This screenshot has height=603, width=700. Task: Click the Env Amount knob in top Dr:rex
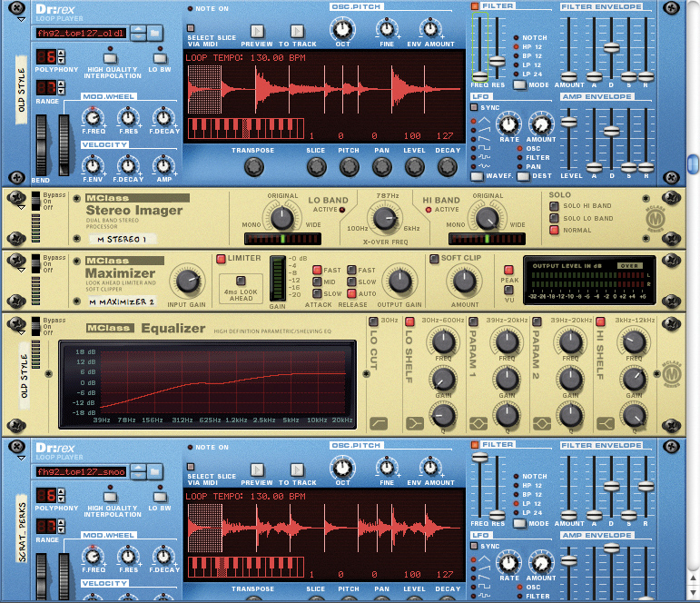(x=430, y=29)
